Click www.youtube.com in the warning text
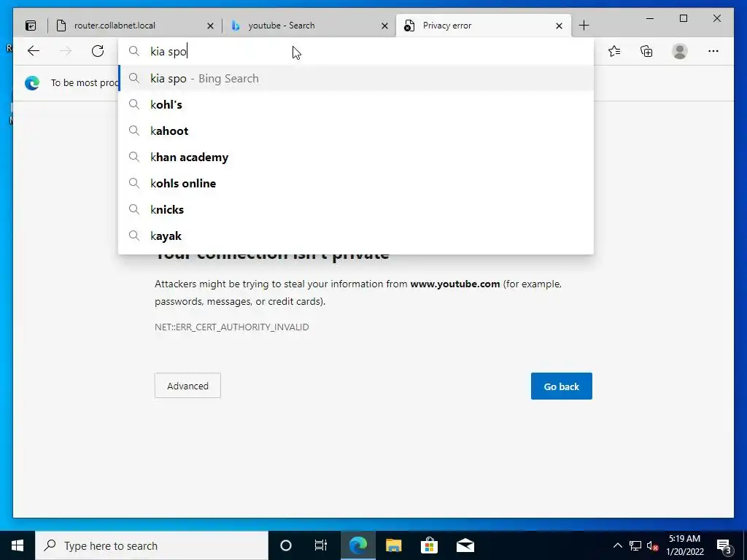The width and height of the screenshot is (747, 560). point(455,284)
